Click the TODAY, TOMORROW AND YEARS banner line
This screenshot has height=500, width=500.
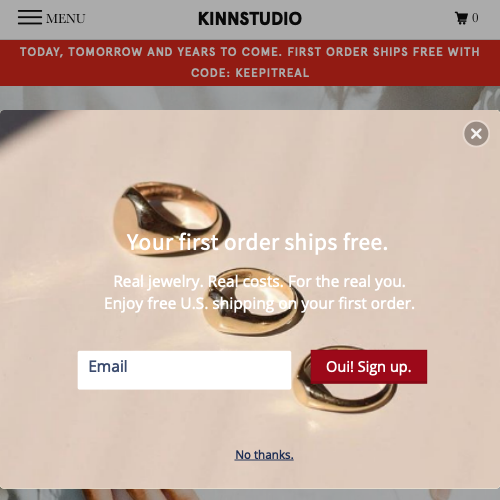point(250,52)
